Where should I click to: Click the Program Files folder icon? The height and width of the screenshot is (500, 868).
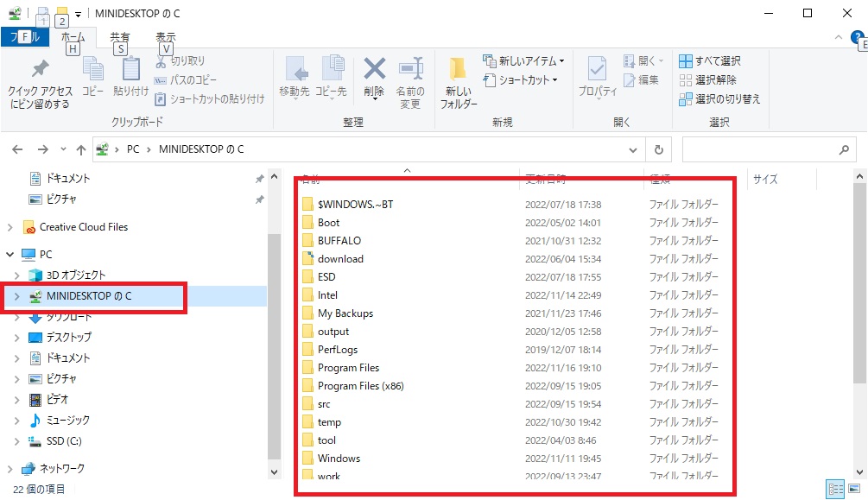click(307, 368)
